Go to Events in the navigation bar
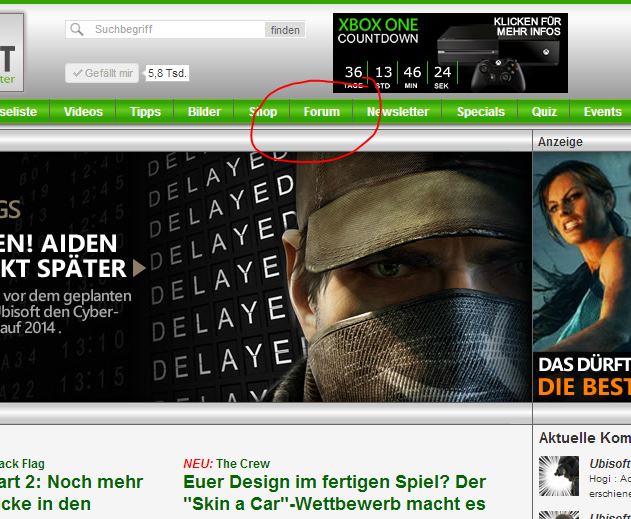The width and height of the screenshot is (631, 519). [x=602, y=112]
